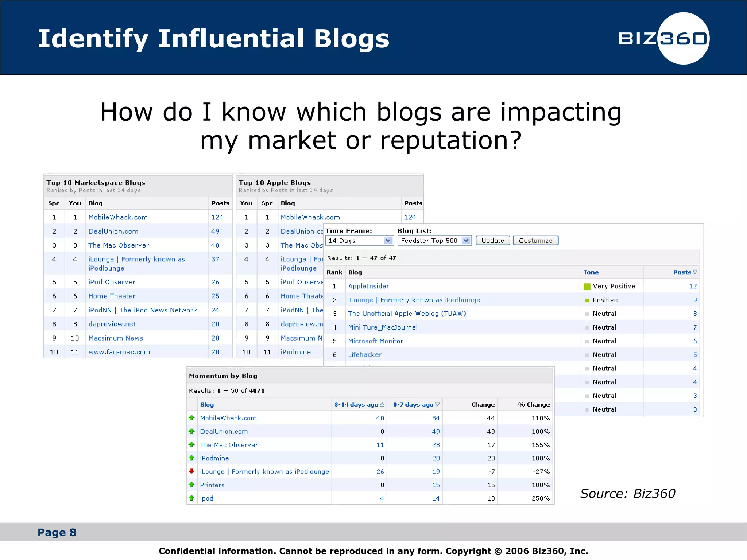This screenshot has height=560, width=747.
Task: Click the Biz360 logo
Action: (664, 38)
